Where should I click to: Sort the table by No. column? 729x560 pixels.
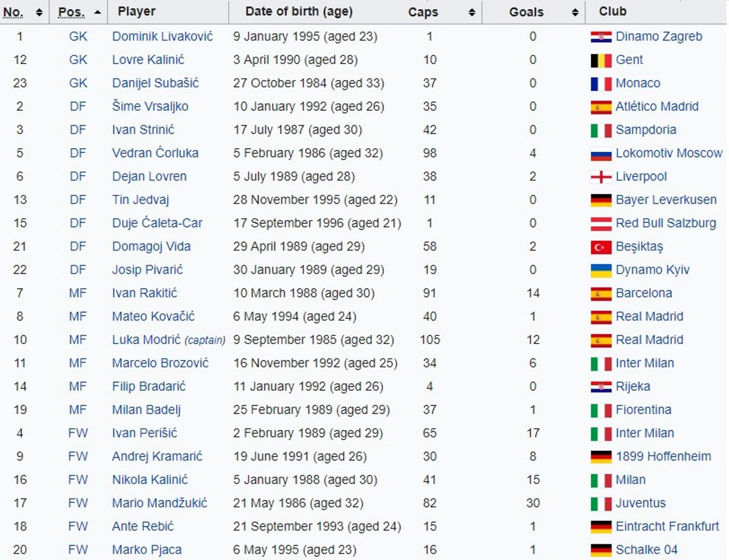(39, 12)
